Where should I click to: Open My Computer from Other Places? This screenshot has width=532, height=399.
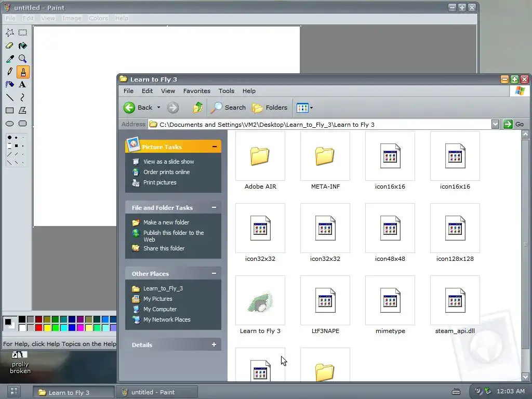click(x=160, y=309)
